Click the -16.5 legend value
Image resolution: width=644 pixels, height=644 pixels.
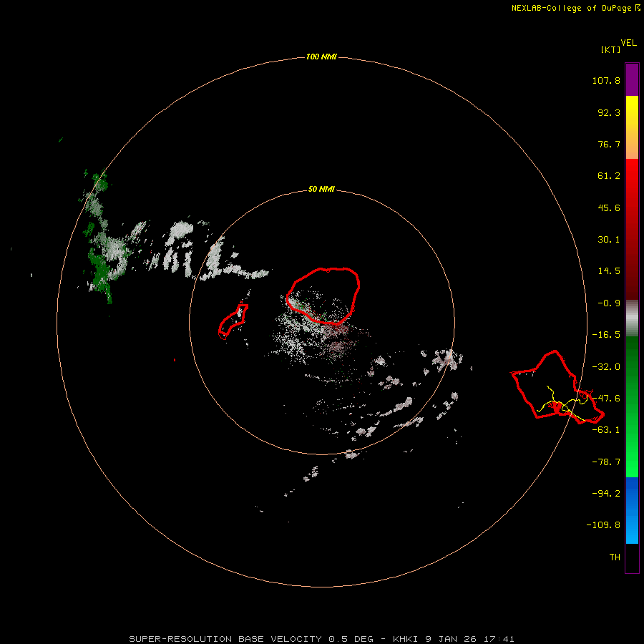point(606,335)
